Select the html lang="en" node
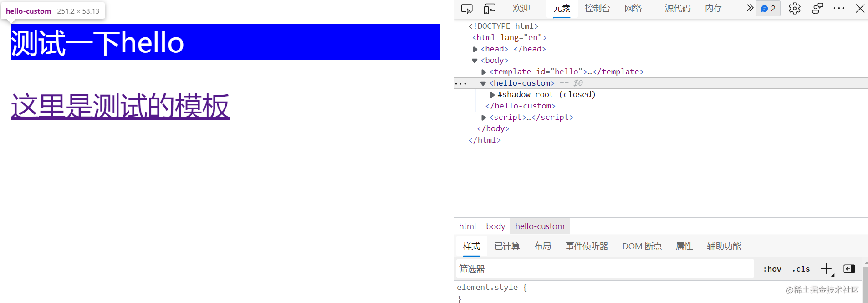The height and width of the screenshot is (303, 868). point(510,37)
